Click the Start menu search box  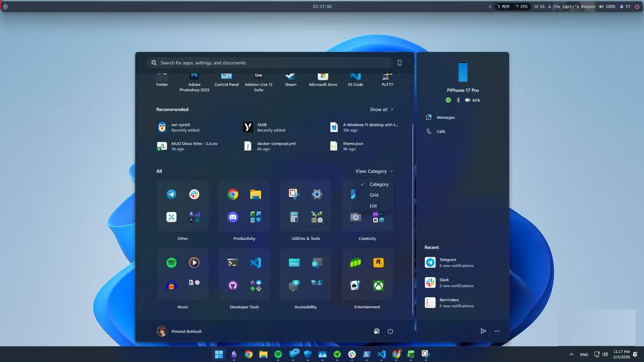(x=268, y=63)
